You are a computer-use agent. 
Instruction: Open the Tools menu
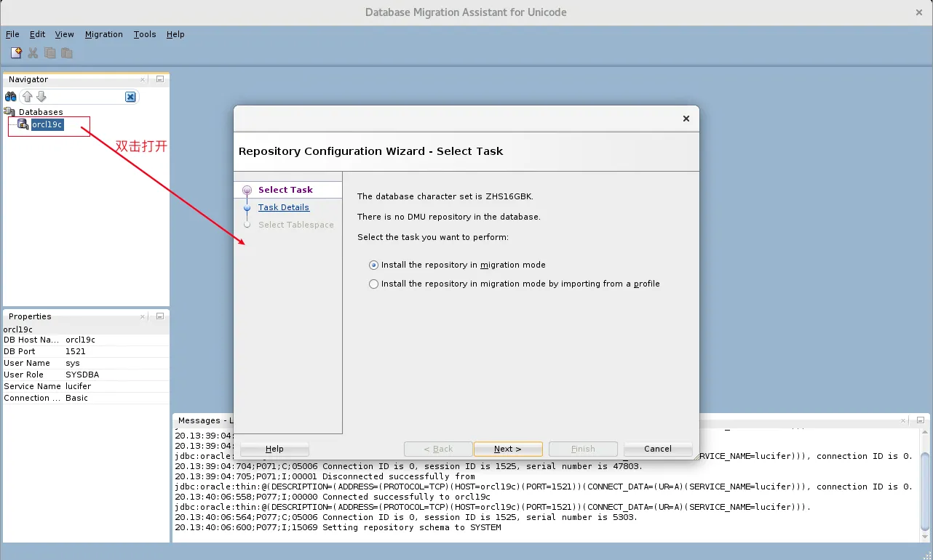pos(144,34)
